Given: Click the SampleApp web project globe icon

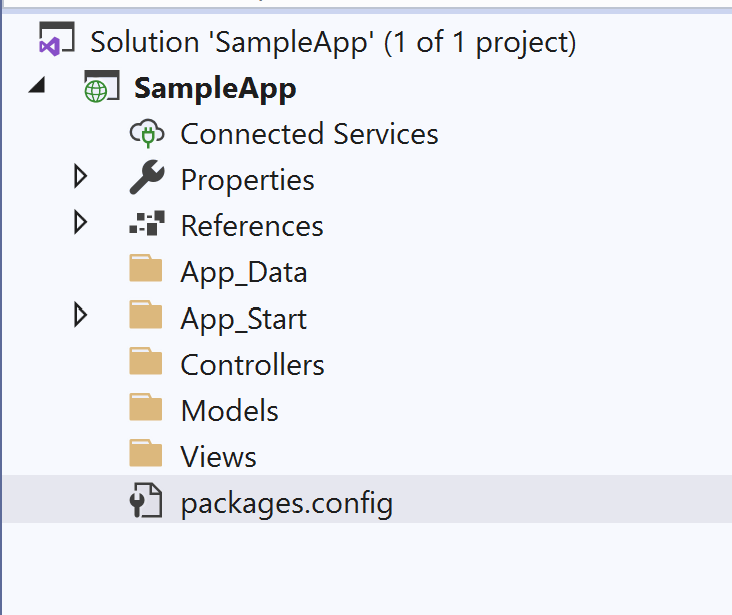Looking at the screenshot, I should click(x=101, y=86).
